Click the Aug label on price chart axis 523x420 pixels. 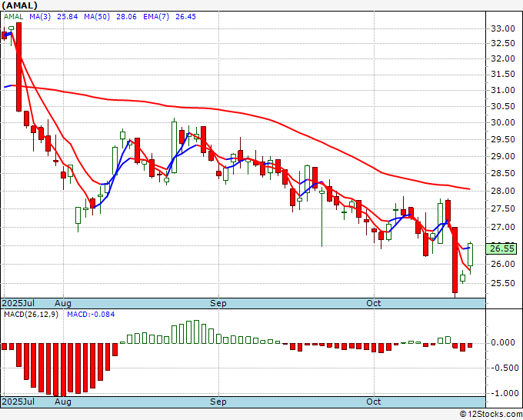(63, 303)
